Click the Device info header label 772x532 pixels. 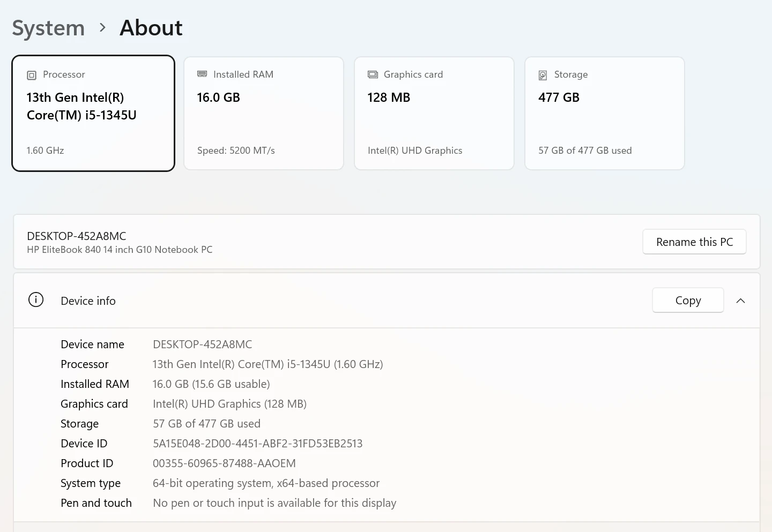pyautogui.click(x=88, y=301)
